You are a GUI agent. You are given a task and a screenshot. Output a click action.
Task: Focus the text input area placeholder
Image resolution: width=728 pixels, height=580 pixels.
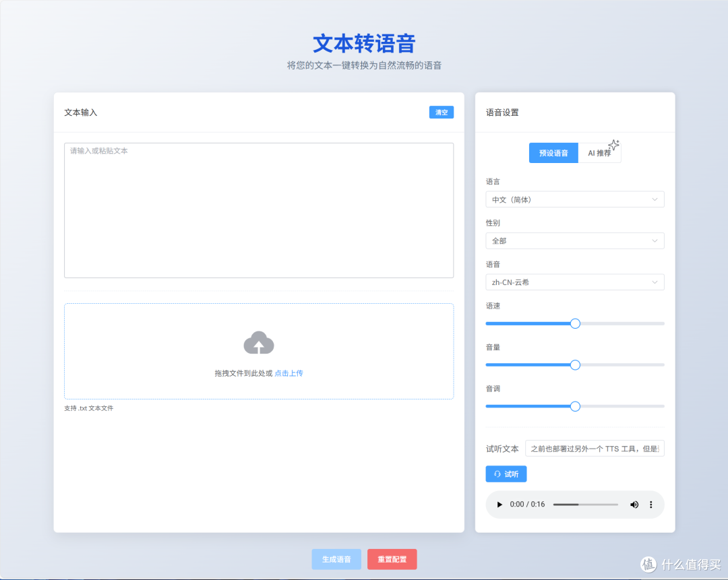point(259,210)
